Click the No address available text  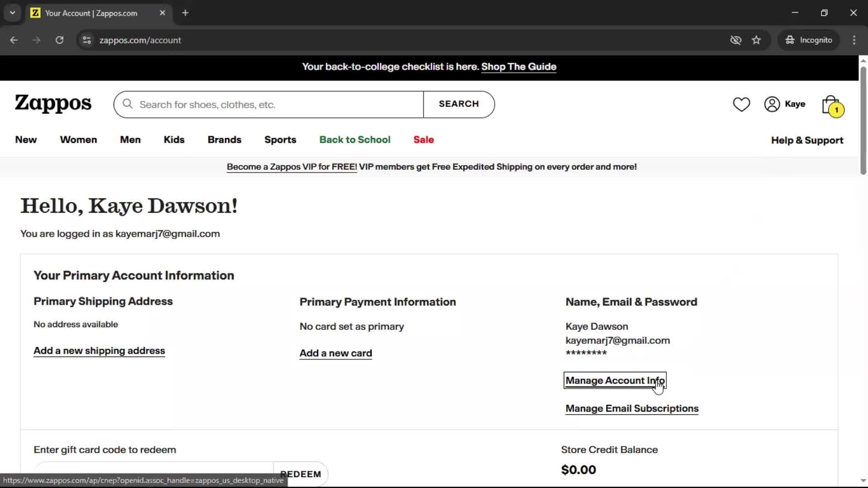pyautogui.click(x=75, y=324)
